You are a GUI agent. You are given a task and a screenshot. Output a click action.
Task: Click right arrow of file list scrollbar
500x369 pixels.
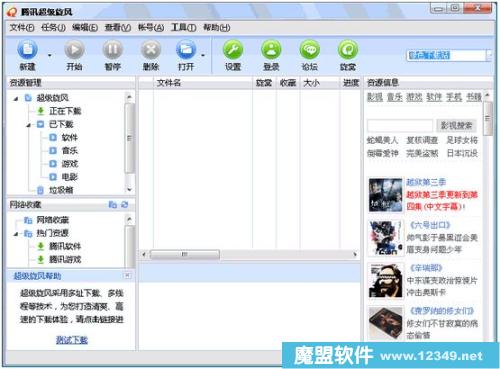pos(355,254)
